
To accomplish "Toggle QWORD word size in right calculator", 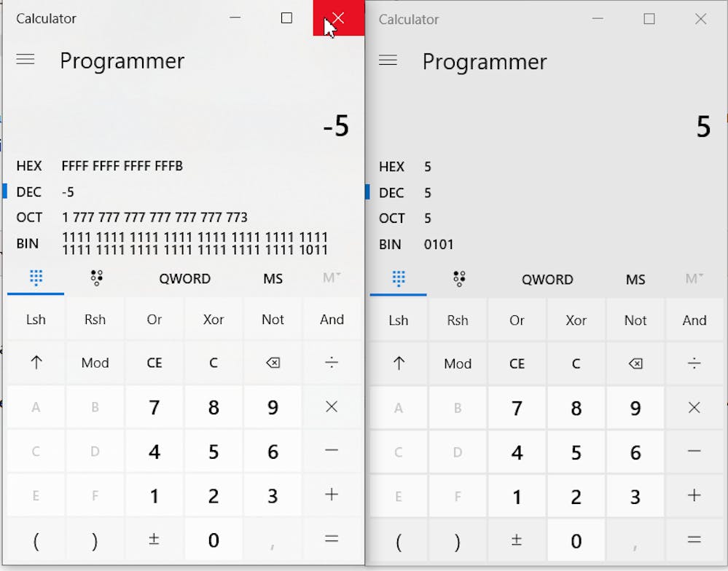I will pos(547,279).
